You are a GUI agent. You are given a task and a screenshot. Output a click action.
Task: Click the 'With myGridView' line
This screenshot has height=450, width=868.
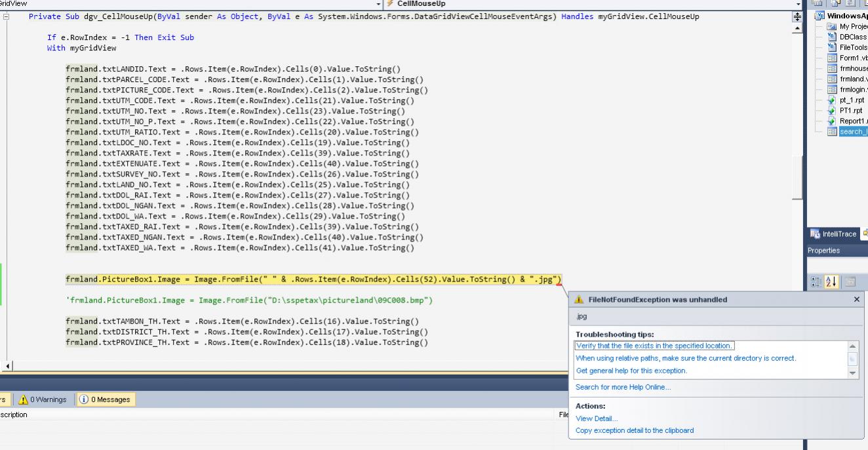click(x=82, y=48)
